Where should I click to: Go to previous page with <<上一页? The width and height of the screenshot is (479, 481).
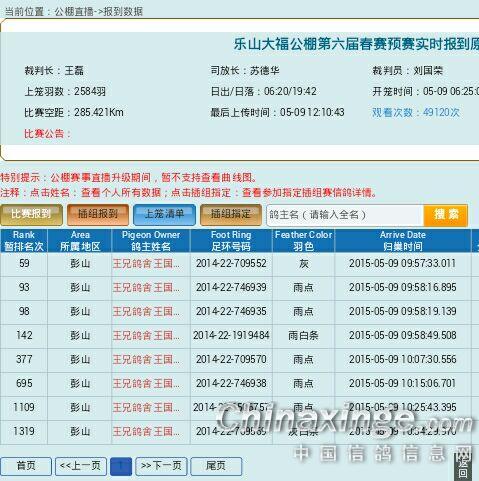[x=81, y=466]
